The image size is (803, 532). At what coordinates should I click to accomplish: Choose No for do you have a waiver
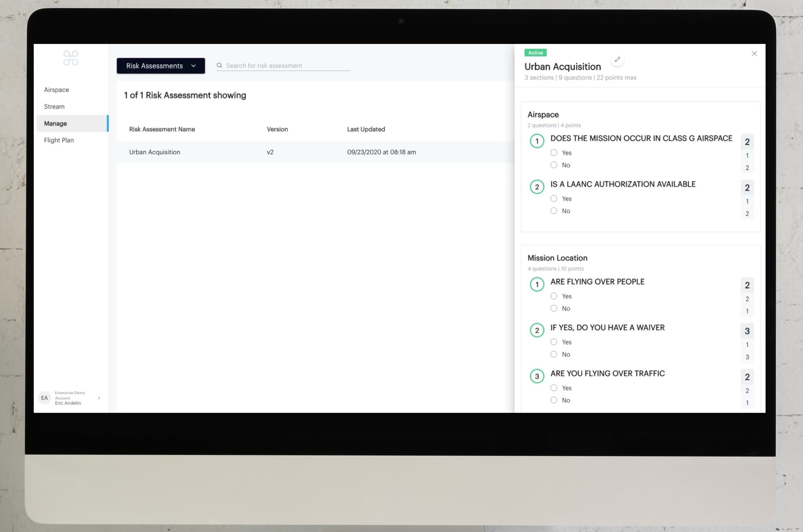point(554,354)
